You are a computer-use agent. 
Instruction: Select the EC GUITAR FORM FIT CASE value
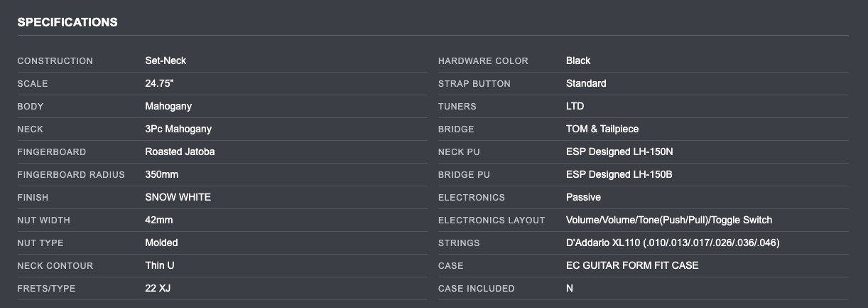point(632,266)
